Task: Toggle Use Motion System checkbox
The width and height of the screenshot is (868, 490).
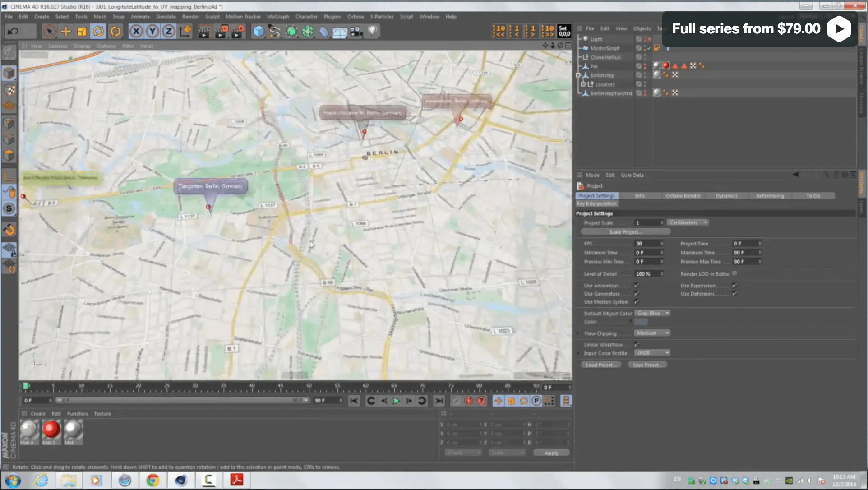Action: coord(637,302)
